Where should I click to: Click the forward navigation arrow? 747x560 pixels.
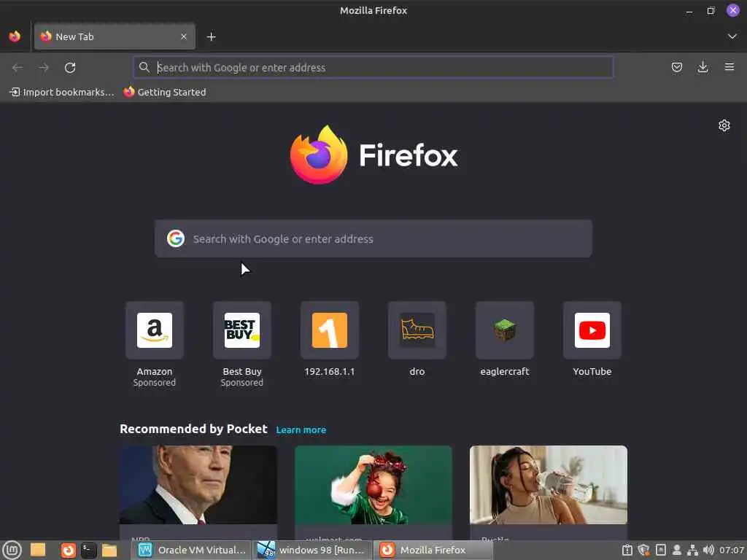coord(44,68)
